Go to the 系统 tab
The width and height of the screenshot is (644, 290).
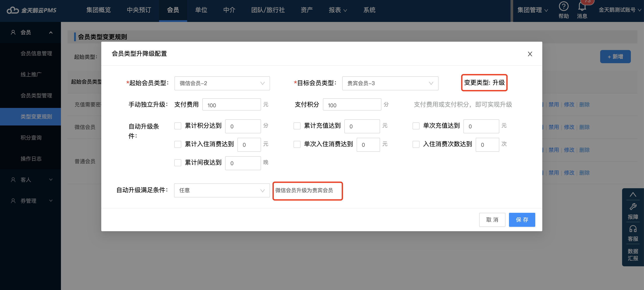pos(369,10)
